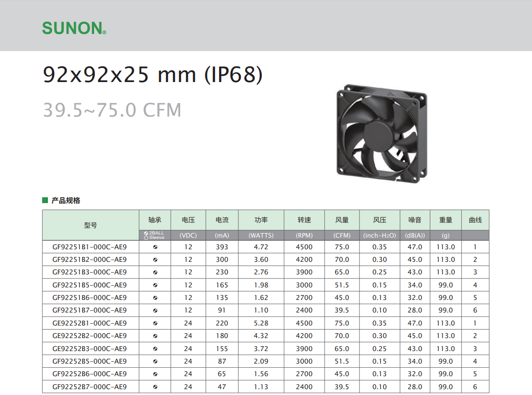Click bearing icon in GF92252B5-000C-AE9 row
The height and width of the screenshot is (395, 532).
[155, 361]
